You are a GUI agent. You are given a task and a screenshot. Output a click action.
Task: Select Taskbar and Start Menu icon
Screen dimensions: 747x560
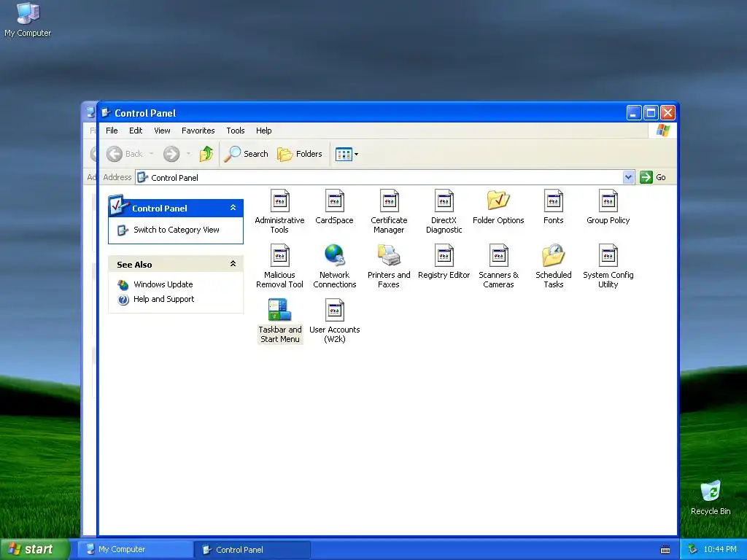(279, 321)
